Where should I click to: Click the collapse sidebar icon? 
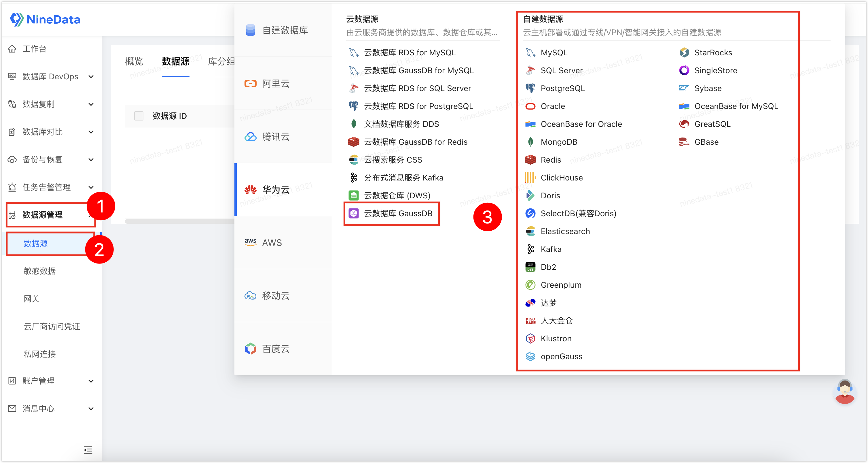click(x=88, y=450)
